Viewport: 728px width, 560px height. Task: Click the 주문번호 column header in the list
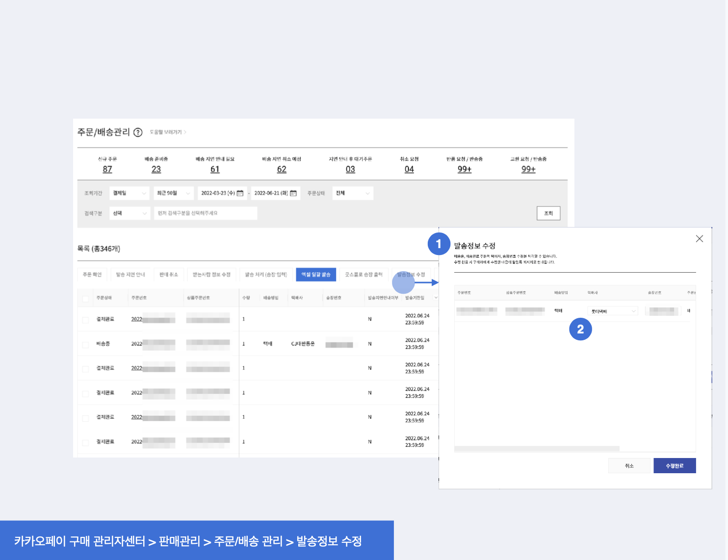point(139,298)
